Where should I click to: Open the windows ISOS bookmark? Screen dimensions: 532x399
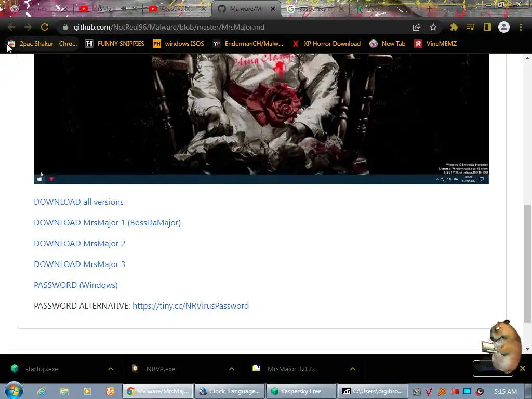click(x=179, y=44)
